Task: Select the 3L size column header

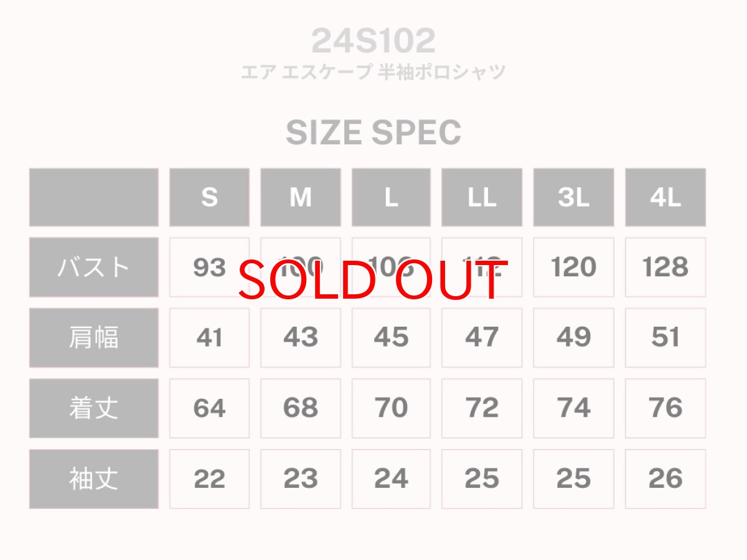Action: coord(573,197)
